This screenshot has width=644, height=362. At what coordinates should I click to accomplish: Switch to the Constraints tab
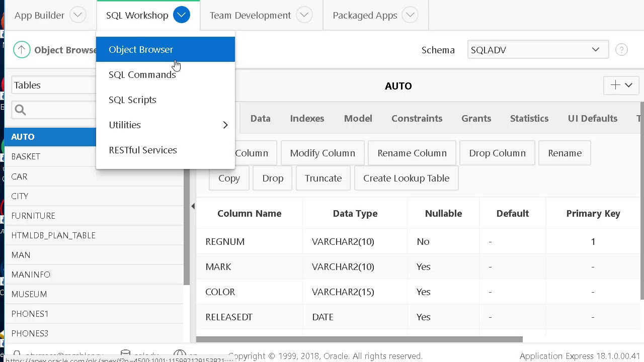tap(417, 118)
